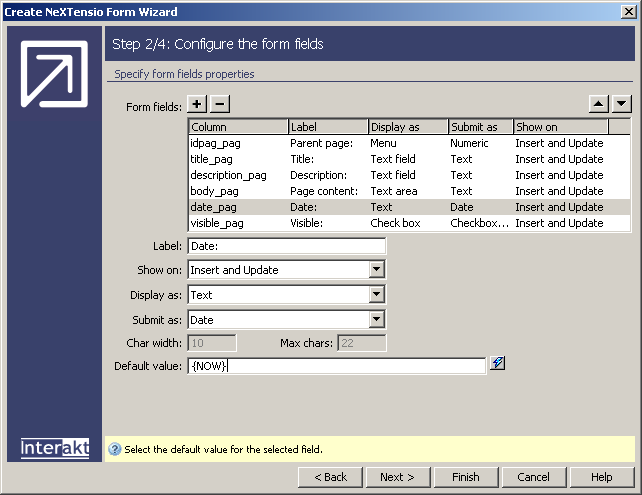Select the visible_pag Check box row
This screenshot has height=495, width=642.
click(x=237, y=223)
